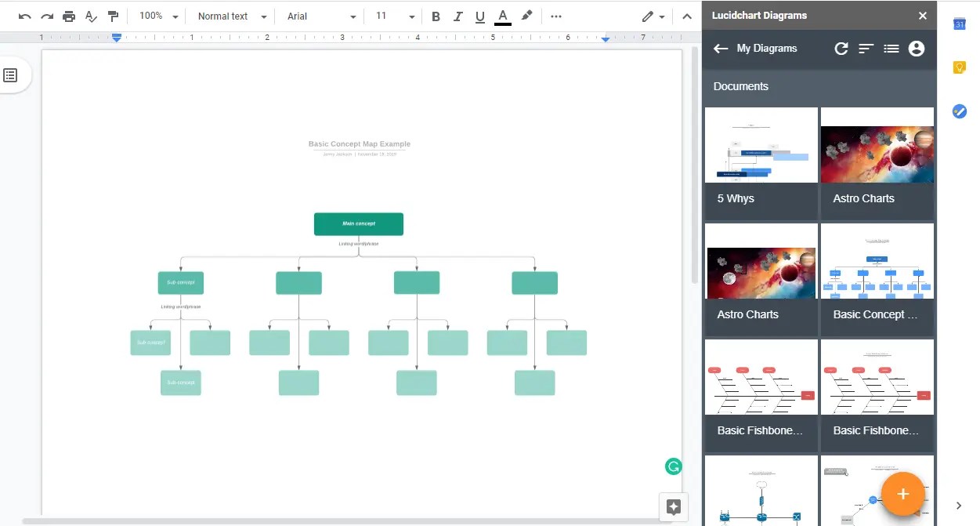The width and height of the screenshot is (980, 526).
Task: Refresh the Lucidchart documents list
Action: [x=841, y=49]
